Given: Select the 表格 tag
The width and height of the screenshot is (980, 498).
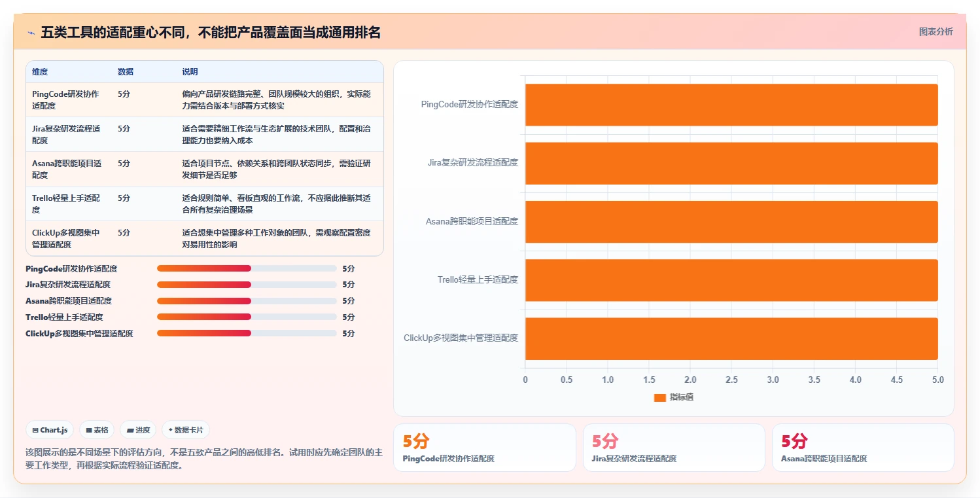Looking at the screenshot, I should pyautogui.click(x=97, y=430).
